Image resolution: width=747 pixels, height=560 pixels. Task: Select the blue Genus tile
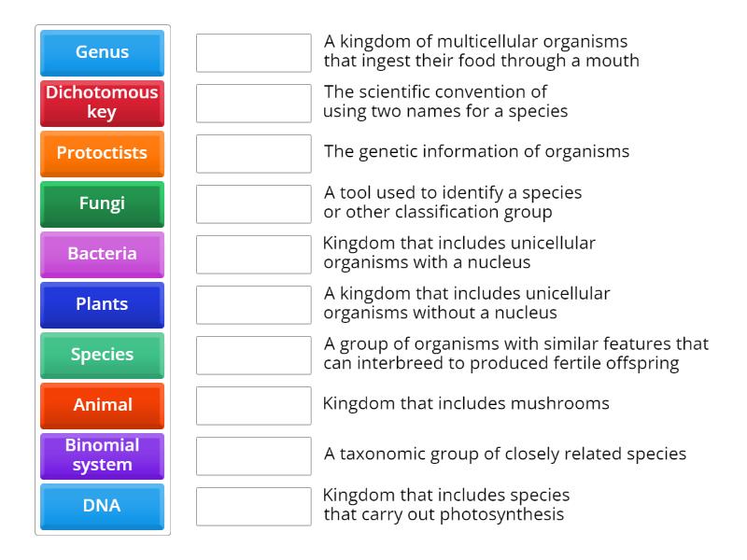pyautogui.click(x=103, y=52)
